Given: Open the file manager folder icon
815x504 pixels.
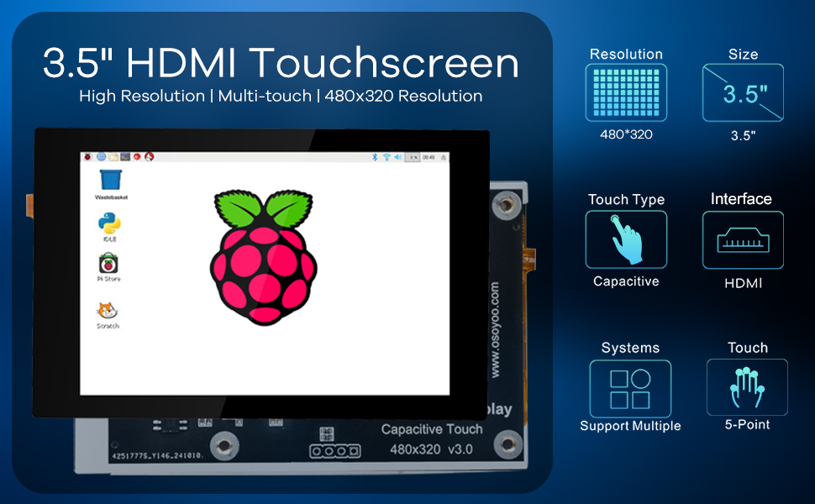Looking at the screenshot, I should click(x=113, y=156).
